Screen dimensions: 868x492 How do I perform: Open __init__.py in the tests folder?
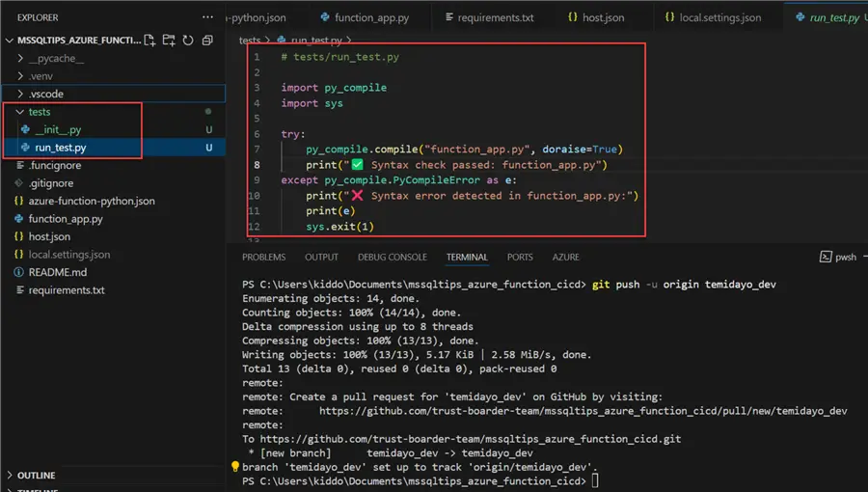click(58, 129)
